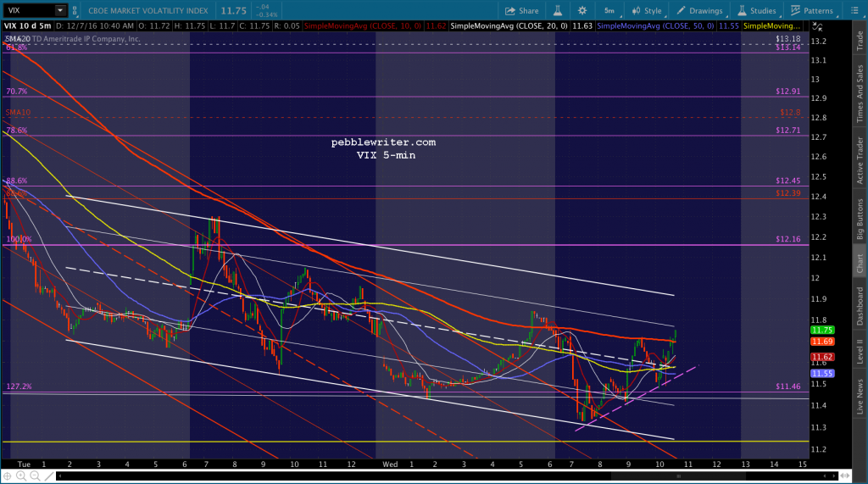Viewport: 868px width, 484px height.
Task: Expand the VIX symbol dropdown arrow
Action: click(x=60, y=11)
